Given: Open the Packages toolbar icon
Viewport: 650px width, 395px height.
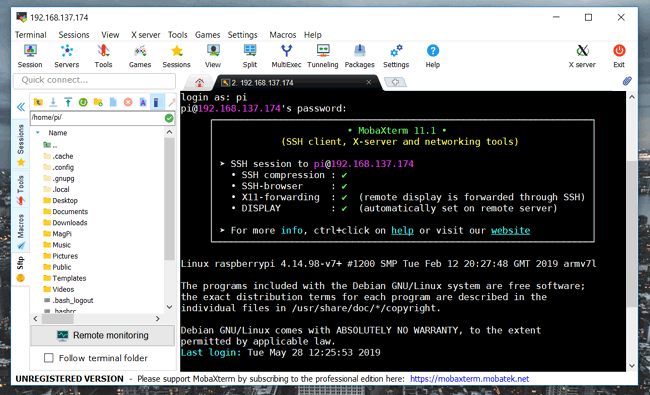Looking at the screenshot, I should (359, 56).
